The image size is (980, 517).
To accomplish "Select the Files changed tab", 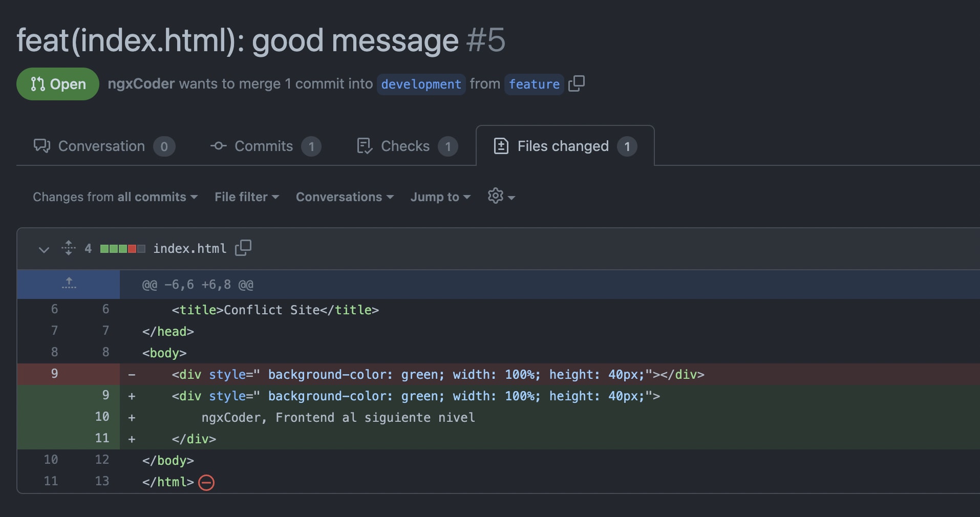I will coord(565,146).
